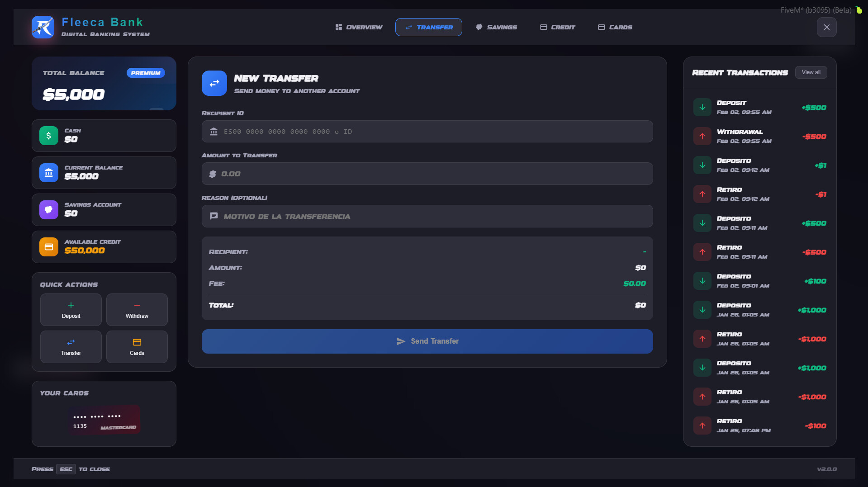
Task: Click the Withdrawal -$500 09:55 AM arrow icon
Action: (702, 136)
